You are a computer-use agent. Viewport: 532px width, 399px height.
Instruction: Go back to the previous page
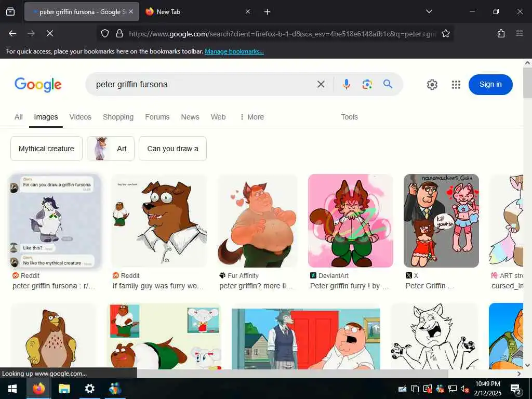pyautogui.click(x=12, y=33)
